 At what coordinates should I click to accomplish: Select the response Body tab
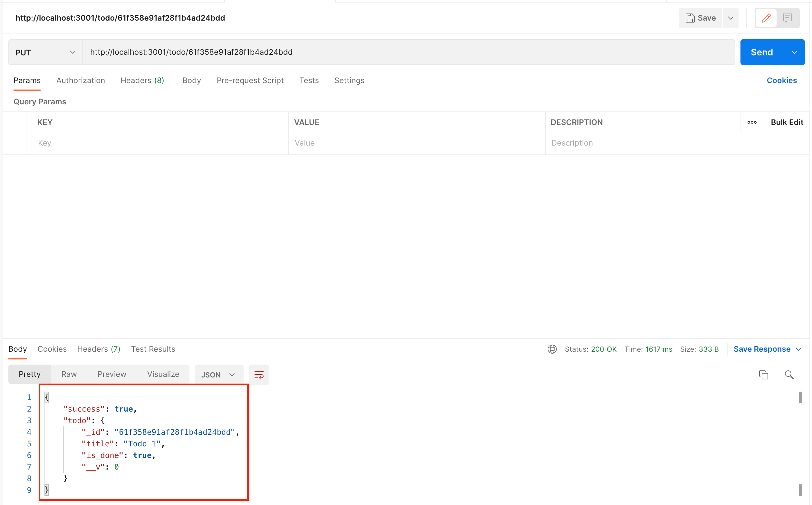coord(18,349)
